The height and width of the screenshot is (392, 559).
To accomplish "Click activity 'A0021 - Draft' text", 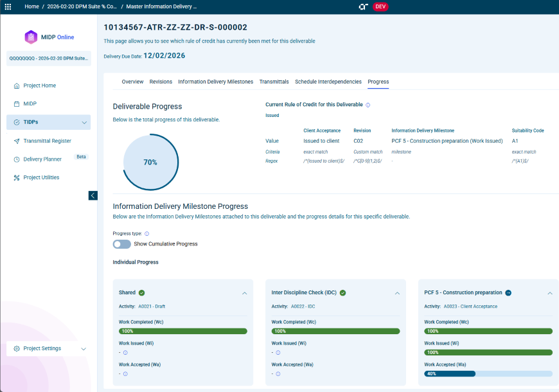I will click(x=152, y=307).
